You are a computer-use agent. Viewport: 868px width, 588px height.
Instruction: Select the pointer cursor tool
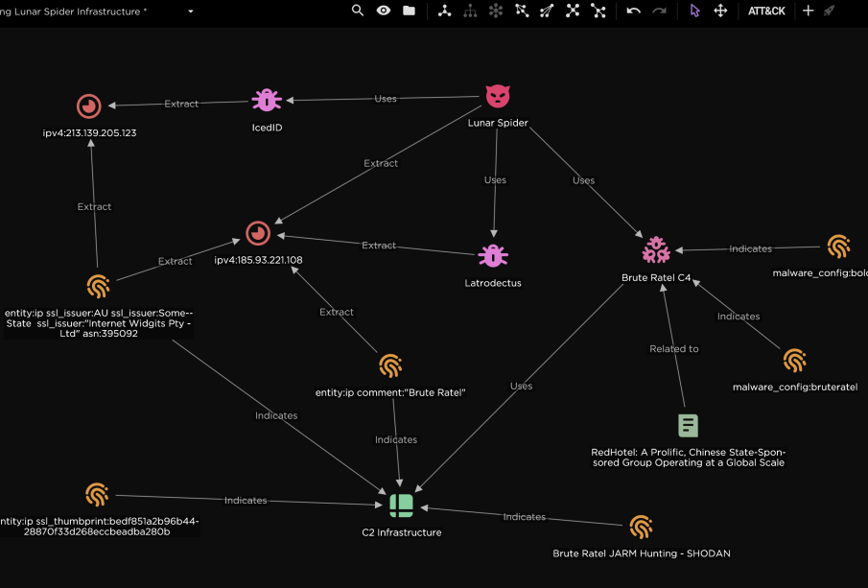[x=694, y=11]
